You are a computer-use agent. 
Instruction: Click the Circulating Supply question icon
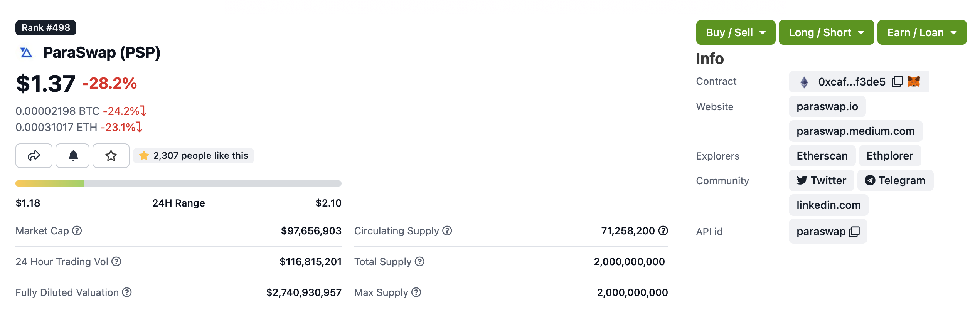447,231
